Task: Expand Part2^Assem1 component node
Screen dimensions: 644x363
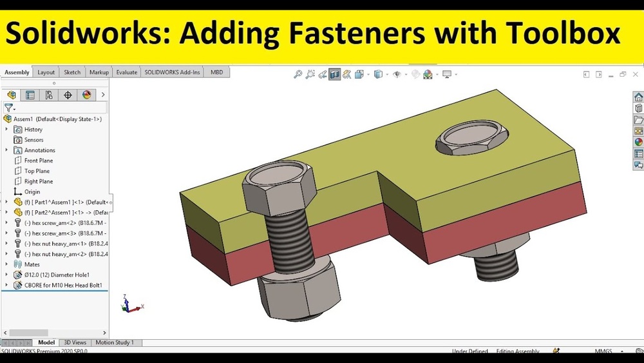Action: click(6, 213)
